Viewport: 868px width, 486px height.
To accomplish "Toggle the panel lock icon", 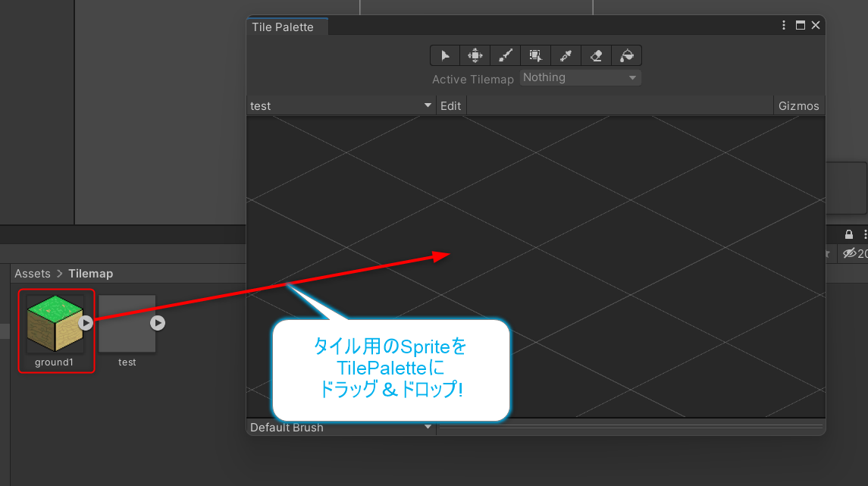I will point(849,234).
